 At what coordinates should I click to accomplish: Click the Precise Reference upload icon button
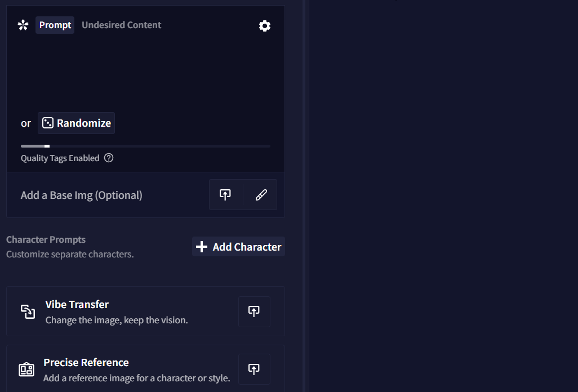pyautogui.click(x=254, y=369)
